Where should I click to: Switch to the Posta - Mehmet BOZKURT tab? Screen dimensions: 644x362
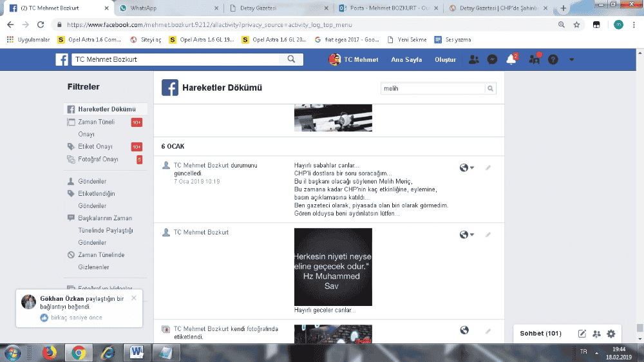point(388,8)
